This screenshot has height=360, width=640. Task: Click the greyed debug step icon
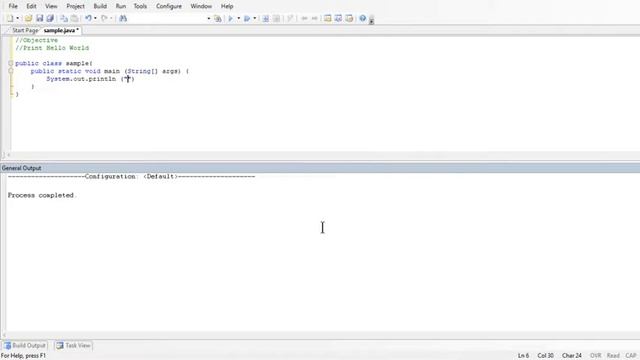290,18
